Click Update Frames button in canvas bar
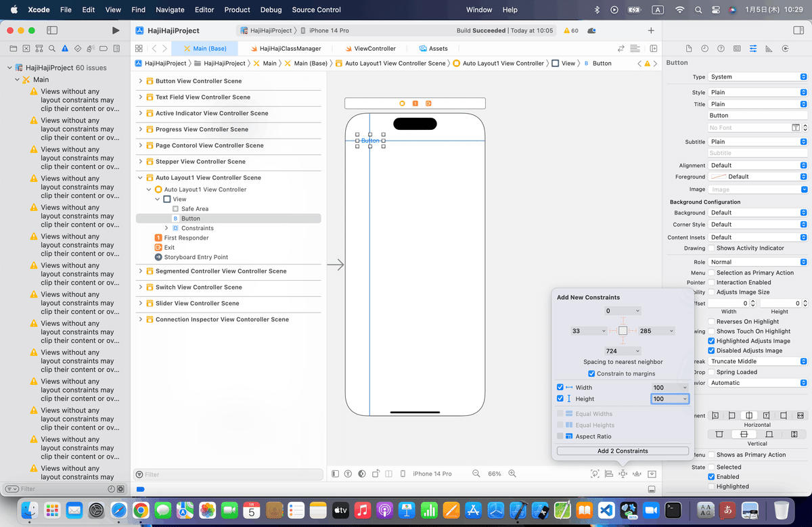Viewport: 812px width, 527px height. (595, 474)
